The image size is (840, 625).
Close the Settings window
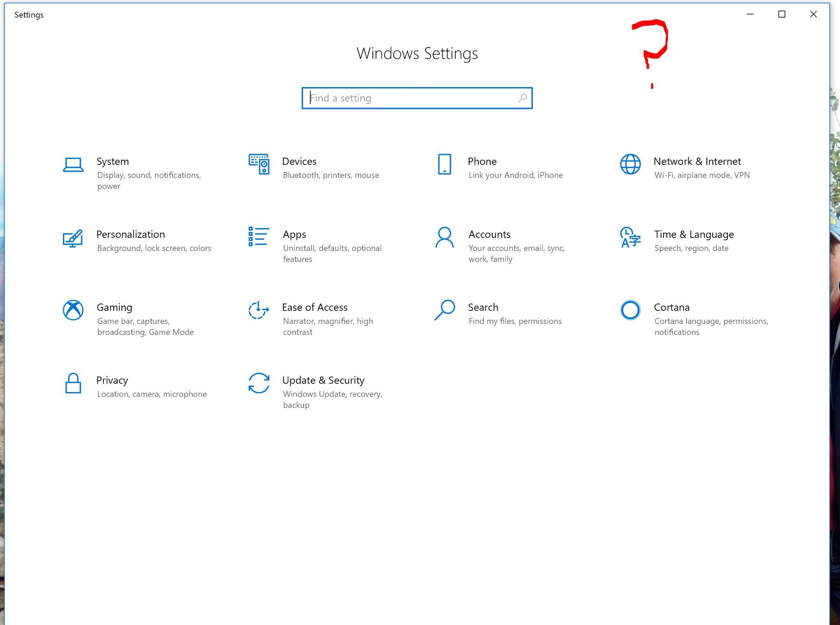pos(813,14)
